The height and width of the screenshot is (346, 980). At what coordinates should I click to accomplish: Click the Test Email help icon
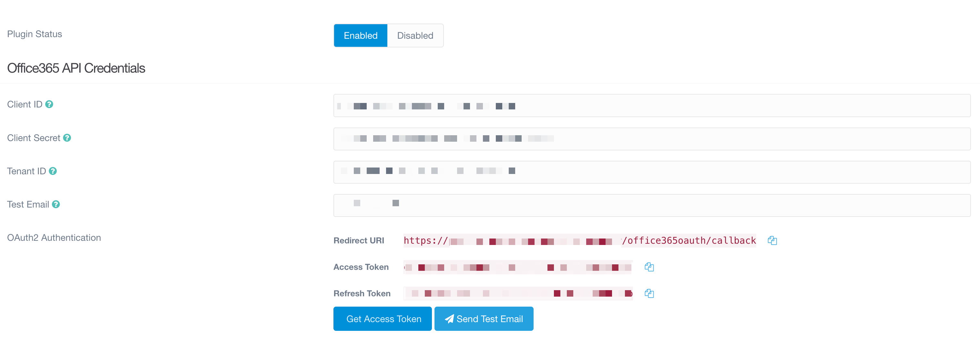click(x=56, y=204)
